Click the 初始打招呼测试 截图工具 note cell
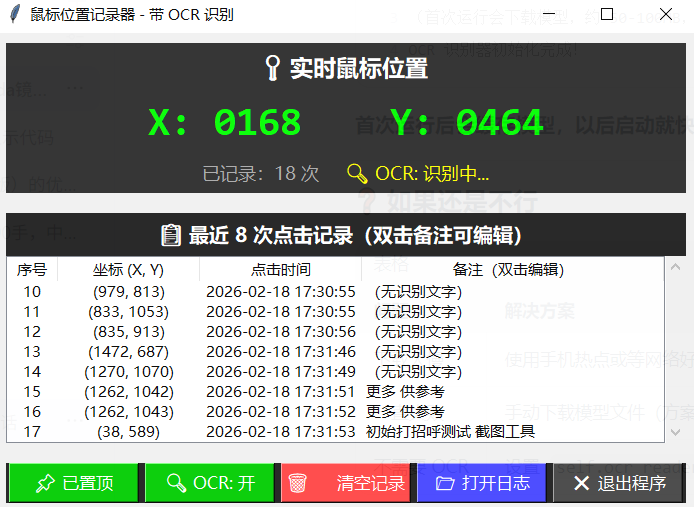The image size is (694, 507). pyautogui.click(x=450, y=431)
